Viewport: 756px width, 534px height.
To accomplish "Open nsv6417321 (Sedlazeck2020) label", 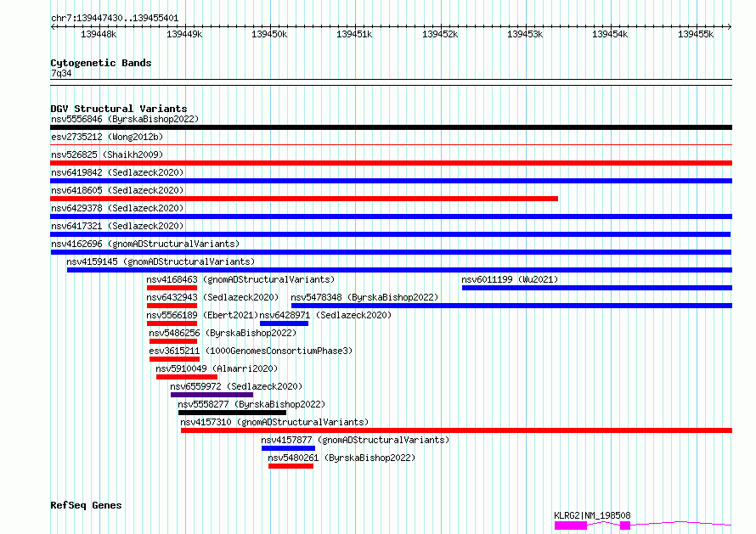I will pos(117,226).
